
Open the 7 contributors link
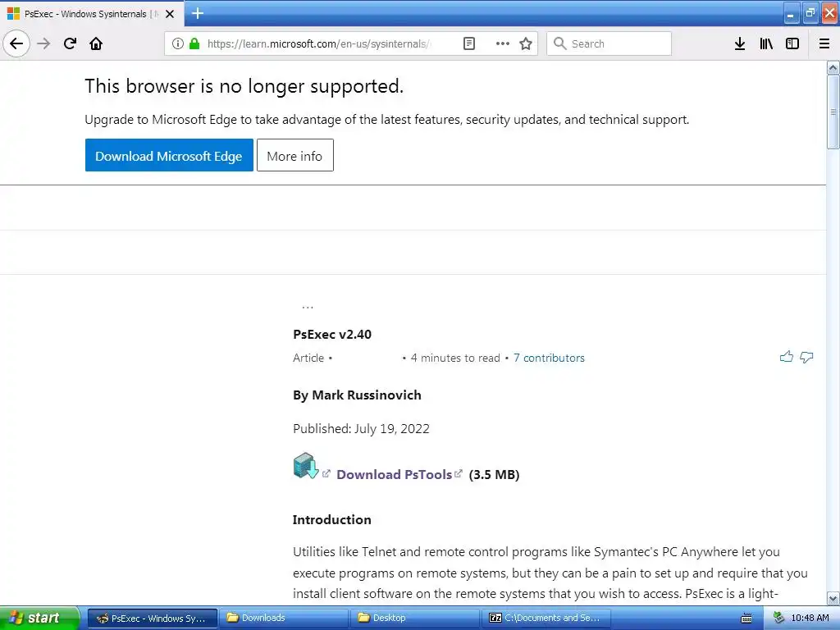549,358
